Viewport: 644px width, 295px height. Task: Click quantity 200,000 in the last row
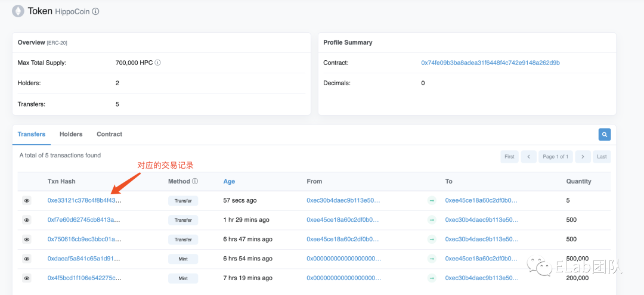(577, 278)
